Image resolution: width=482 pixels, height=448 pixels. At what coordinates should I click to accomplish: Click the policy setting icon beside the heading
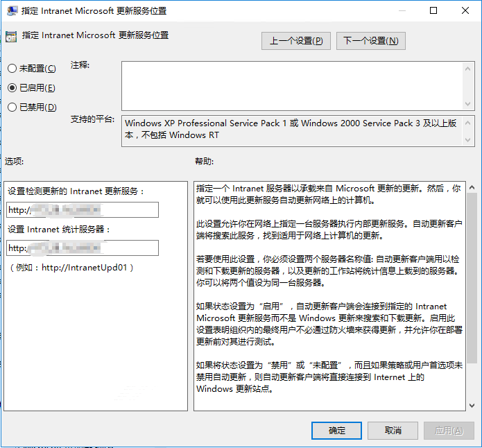click(x=11, y=36)
